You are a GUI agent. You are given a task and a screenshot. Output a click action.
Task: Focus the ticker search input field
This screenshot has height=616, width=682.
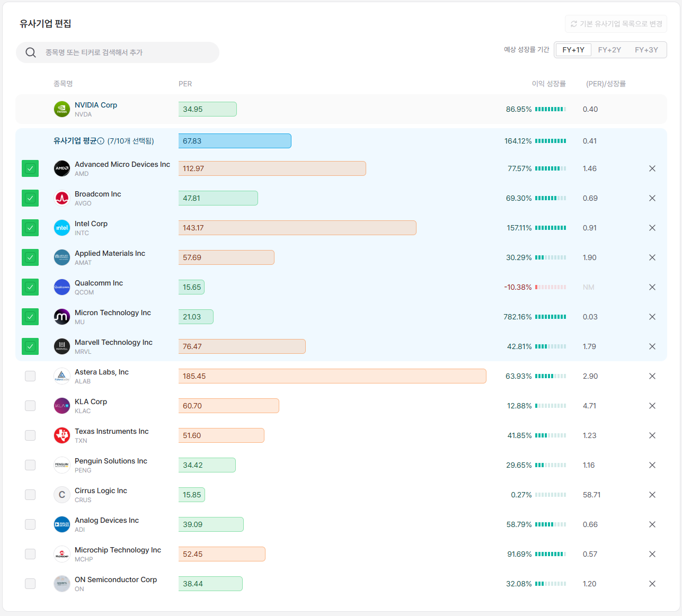pos(118,52)
